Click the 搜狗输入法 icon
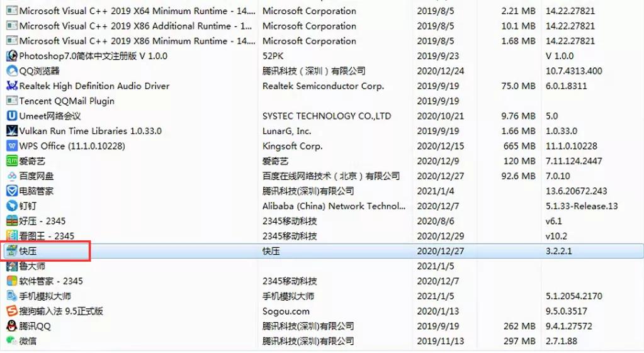This screenshot has height=353, width=644. 13,311
